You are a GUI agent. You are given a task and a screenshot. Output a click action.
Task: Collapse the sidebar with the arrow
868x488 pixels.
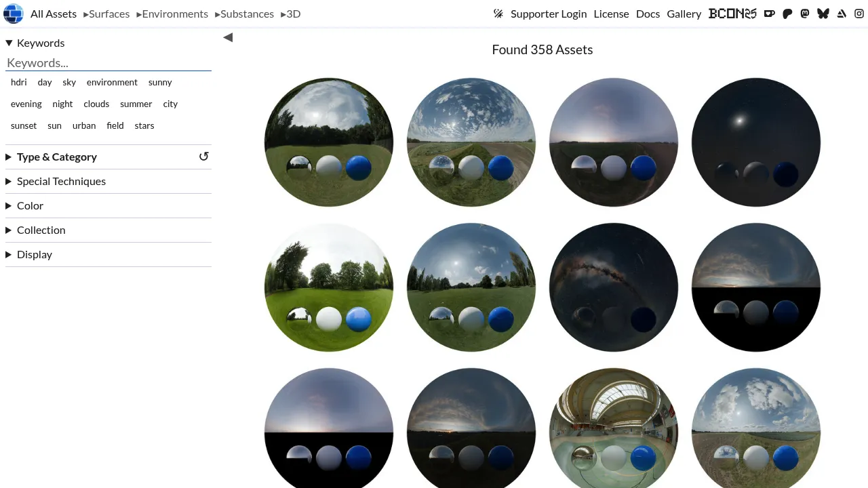click(228, 37)
